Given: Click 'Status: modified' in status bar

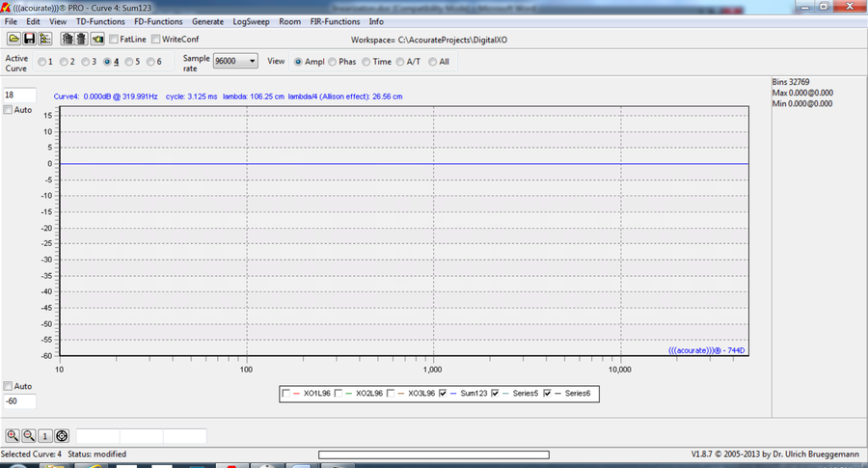Looking at the screenshot, I should click(x=96, y=454).
